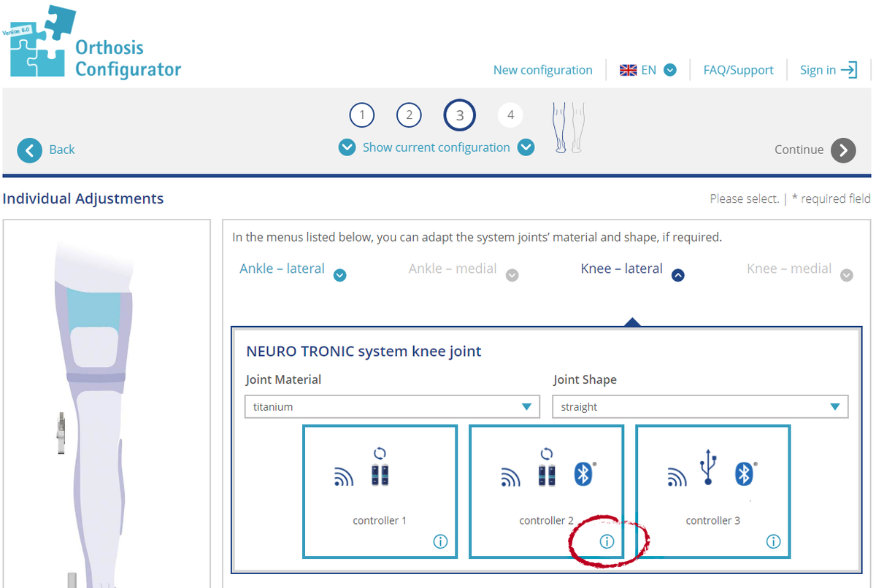This screenshot has height=588, width=876.
Task: Click controller 1 wireless signal icon
Action: 344,477
